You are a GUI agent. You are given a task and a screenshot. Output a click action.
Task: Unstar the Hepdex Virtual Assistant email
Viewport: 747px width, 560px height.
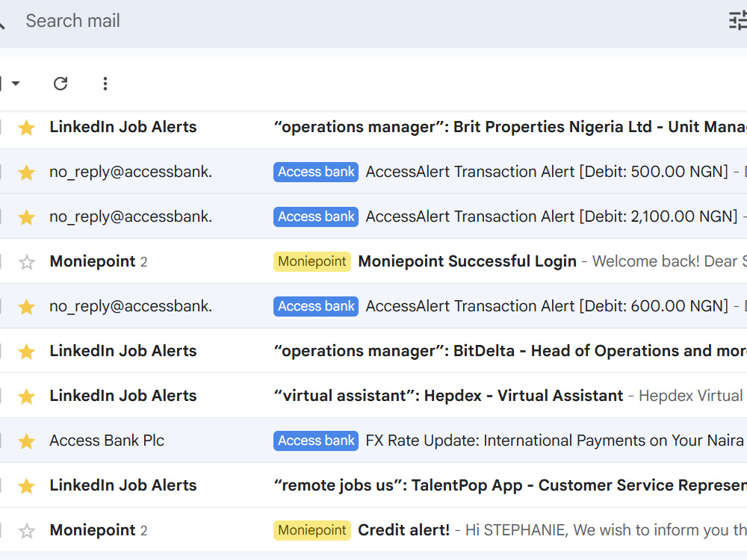coord(27,396)
